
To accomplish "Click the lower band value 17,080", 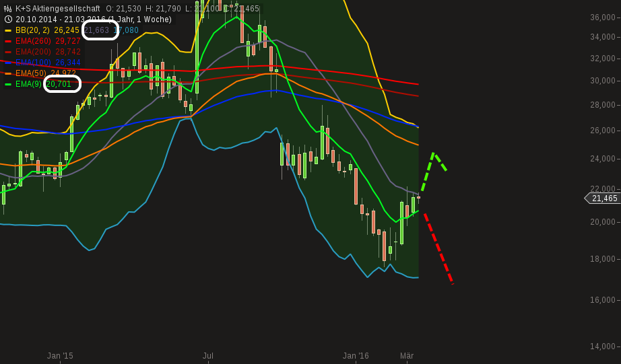I will [x=126, y=30].
